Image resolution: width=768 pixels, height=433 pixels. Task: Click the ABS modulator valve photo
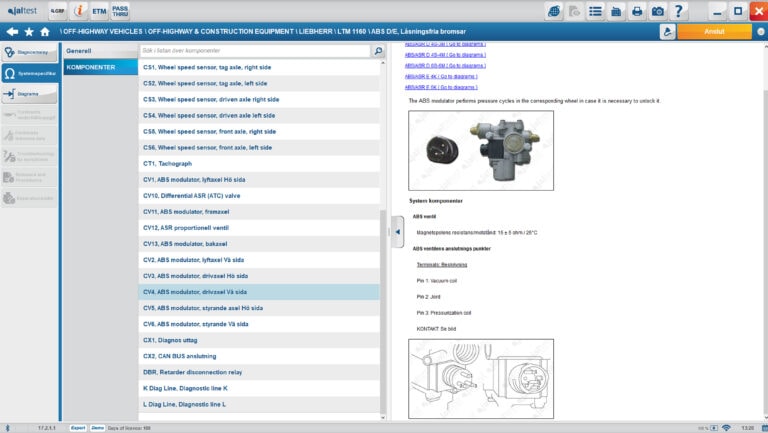click(481, 150)
